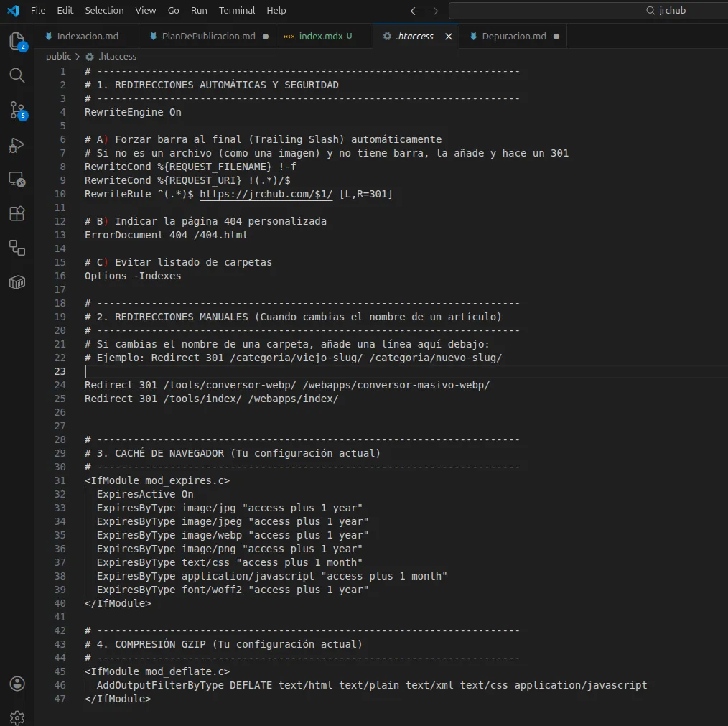The width and height of the screenshot is (728, 726).
Task: Click 'ExpiresByType text/css' line
Action: [229, 562]
